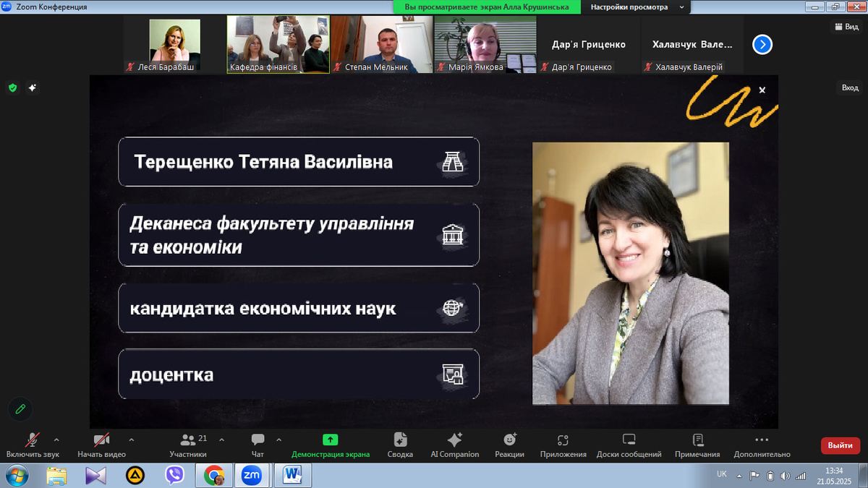Screen dimensions: 868x488
Task: Click the доцентка card
Action: click(299, 374)
